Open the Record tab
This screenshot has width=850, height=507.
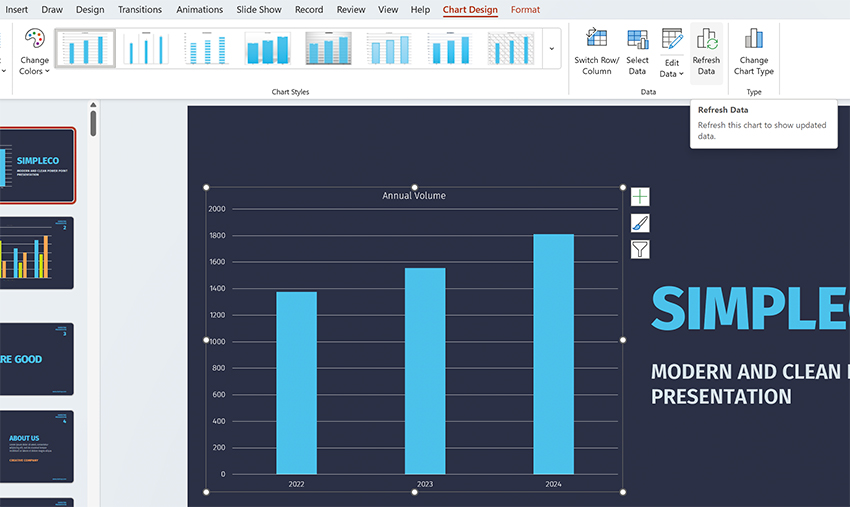(309, 9)
